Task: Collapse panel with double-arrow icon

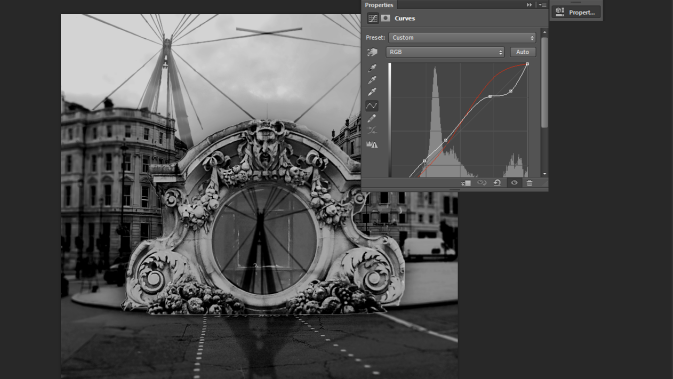Action: click(529, 5)
